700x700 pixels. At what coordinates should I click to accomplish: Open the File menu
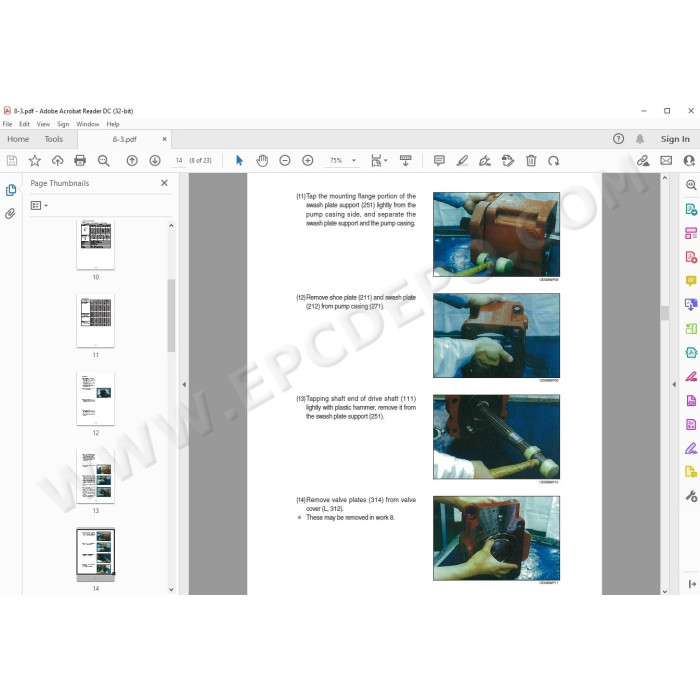point(8,124)
